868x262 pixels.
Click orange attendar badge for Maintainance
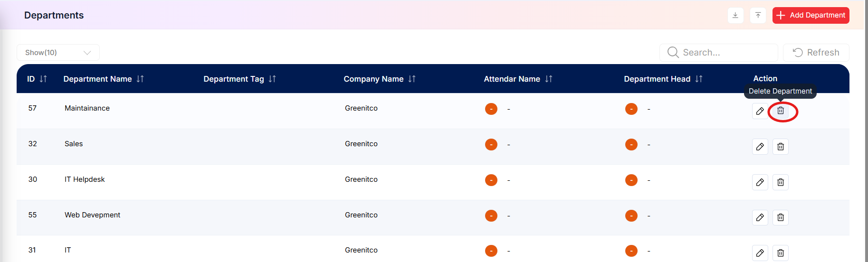point(491,109)
